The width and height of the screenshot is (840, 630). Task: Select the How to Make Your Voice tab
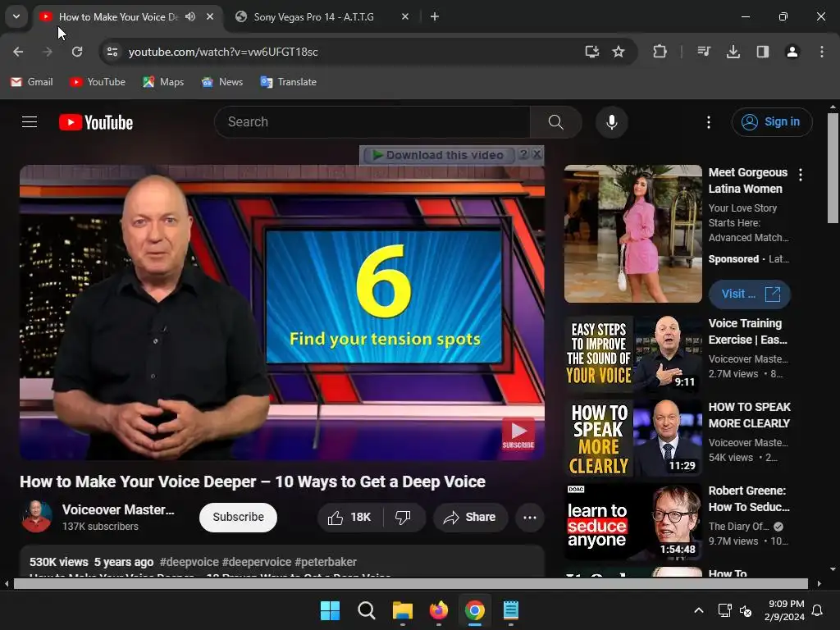pos(118,16)
